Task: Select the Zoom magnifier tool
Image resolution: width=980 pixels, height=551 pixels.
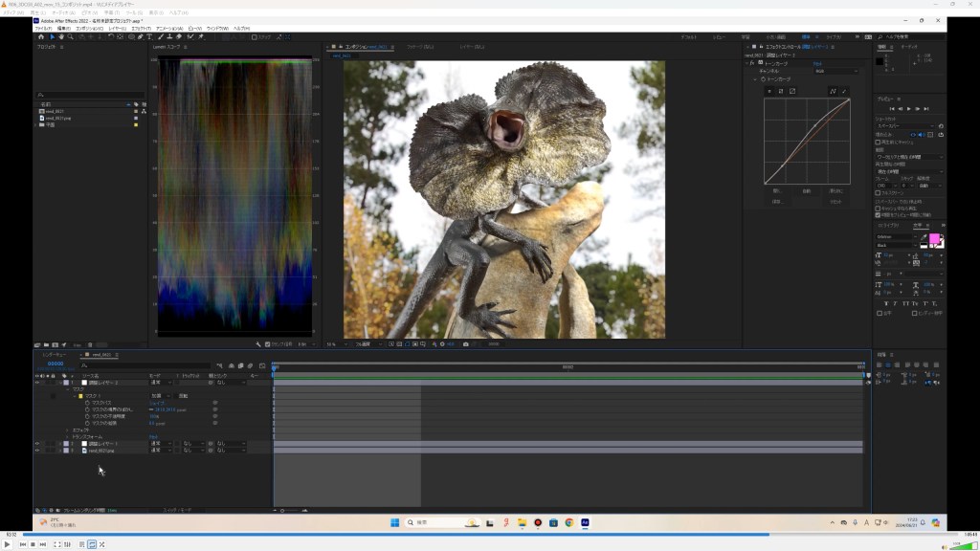Action: pos(72,37)
